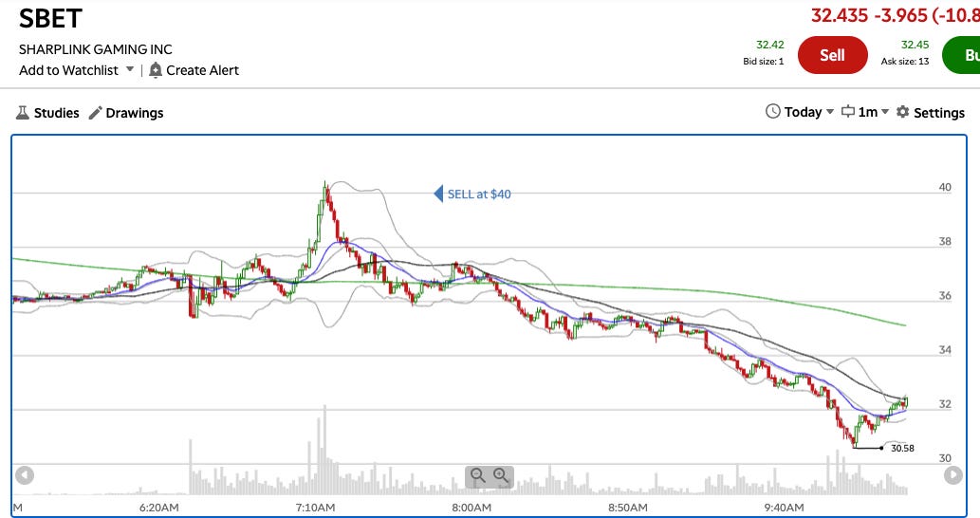Click the Add to Watchlist link
The image size is (980, 518).
click(68, 70)
